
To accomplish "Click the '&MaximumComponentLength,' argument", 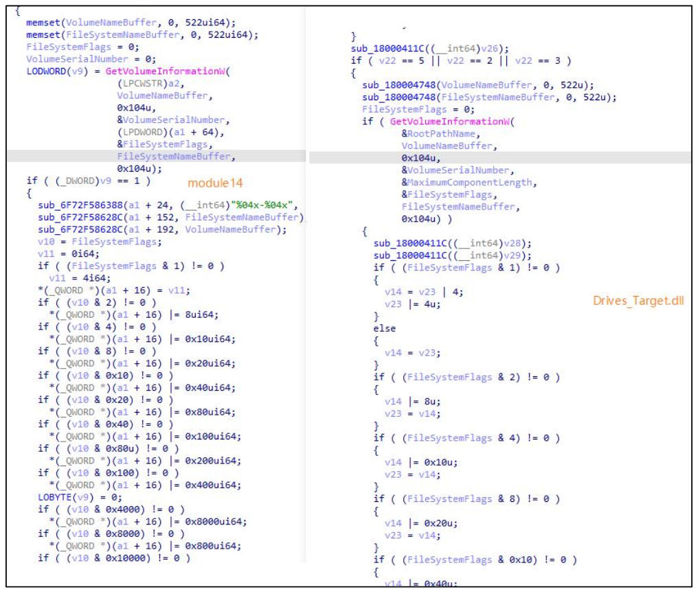I will pos(469,183).
